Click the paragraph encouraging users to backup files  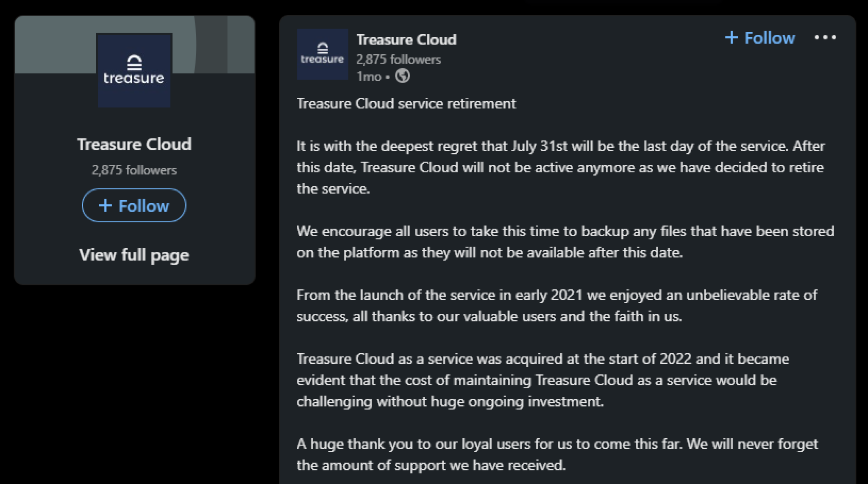point(565,242)
